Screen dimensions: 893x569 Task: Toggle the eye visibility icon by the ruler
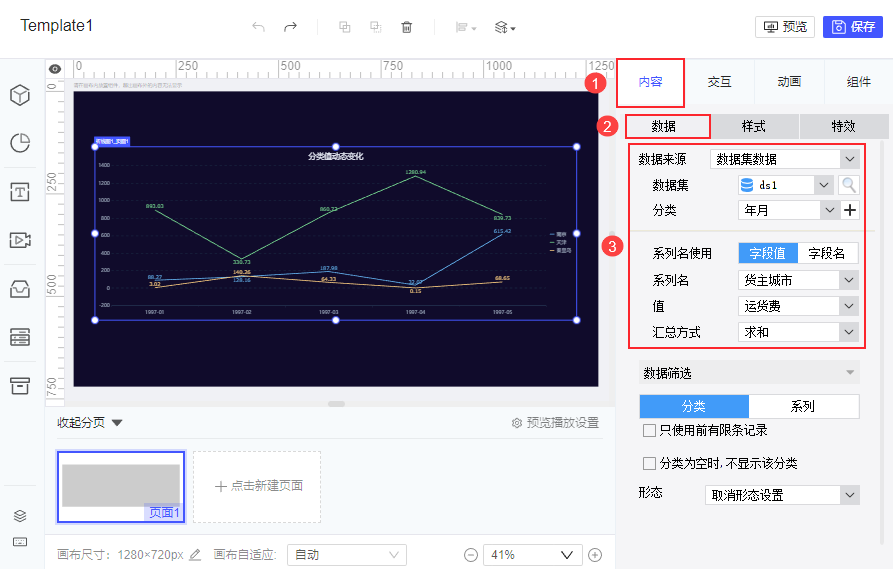tap(55, 69)
